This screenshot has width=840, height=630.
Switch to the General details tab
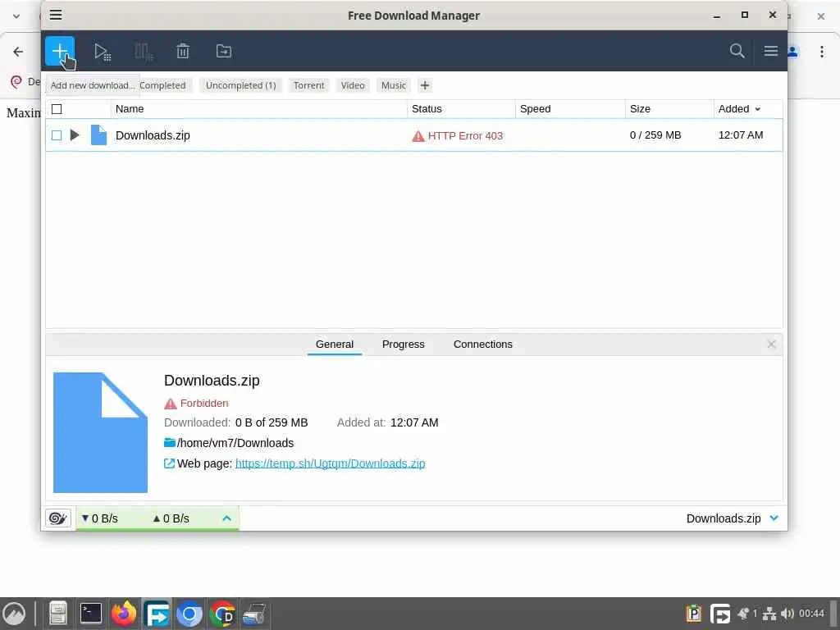point(335,345)
